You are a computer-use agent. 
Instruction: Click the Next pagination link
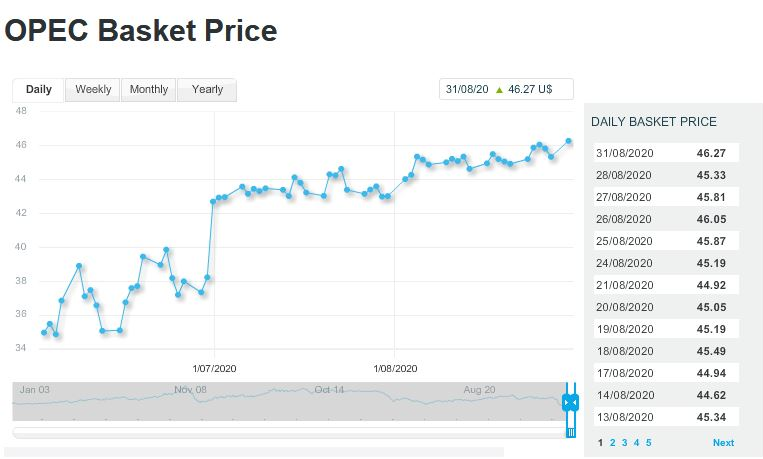click(x=723, y=442)
